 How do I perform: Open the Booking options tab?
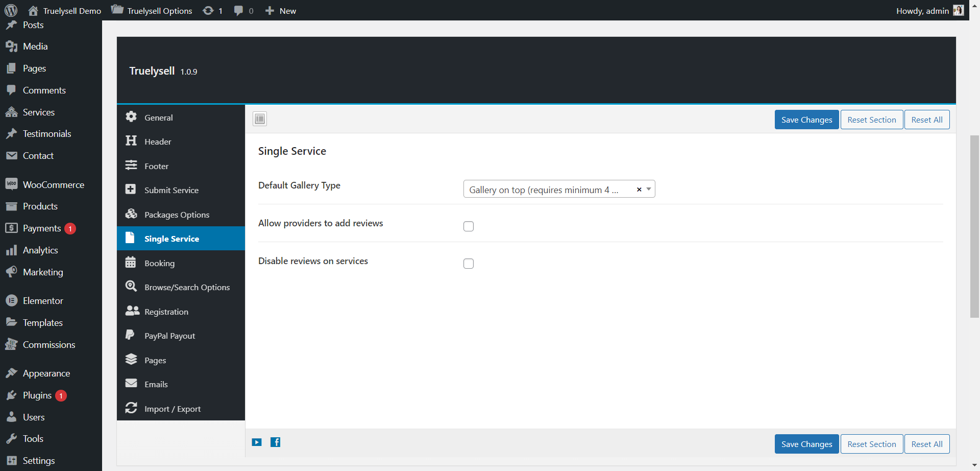tap(159, 263)
